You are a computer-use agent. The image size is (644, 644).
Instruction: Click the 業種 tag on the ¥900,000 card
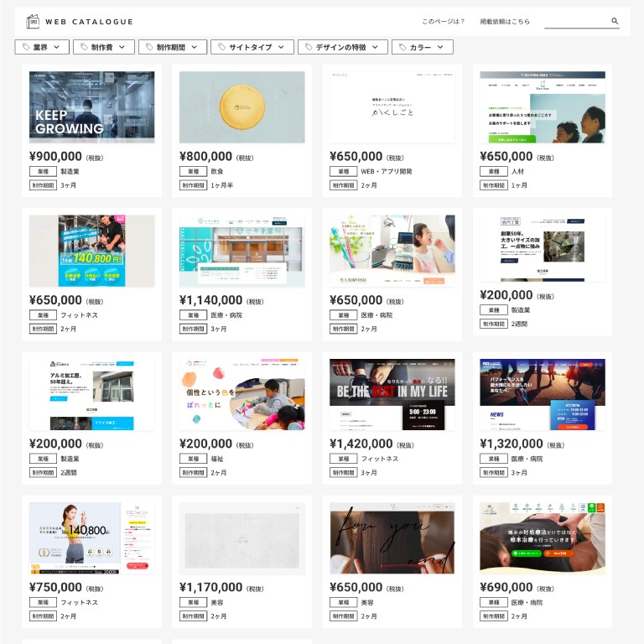pos(43,172)
